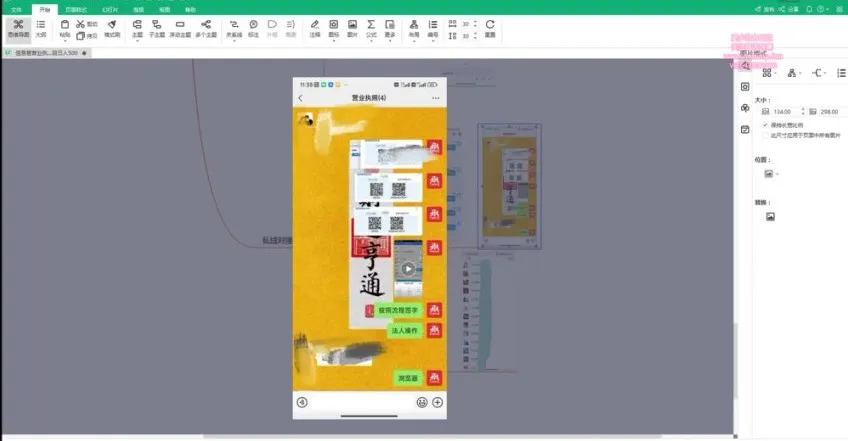
Task: Click the image width input field
Action: click(783, 111)
